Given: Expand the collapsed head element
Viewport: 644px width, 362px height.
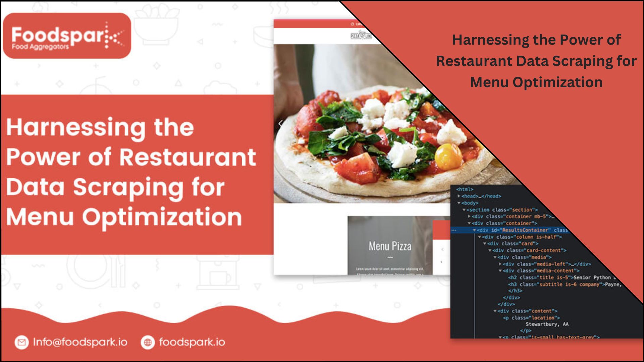Looking at the screenshot, I should click(x=459, y=196).
